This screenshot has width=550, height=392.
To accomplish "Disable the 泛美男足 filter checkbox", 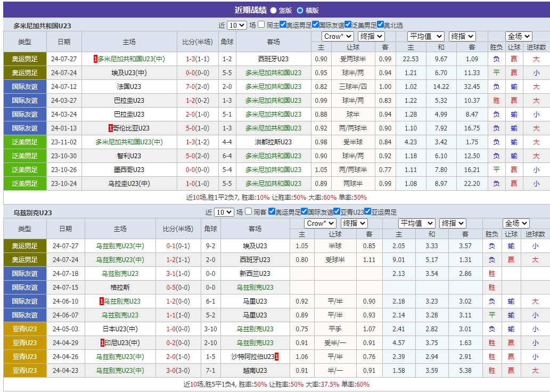I will [348, 24].
